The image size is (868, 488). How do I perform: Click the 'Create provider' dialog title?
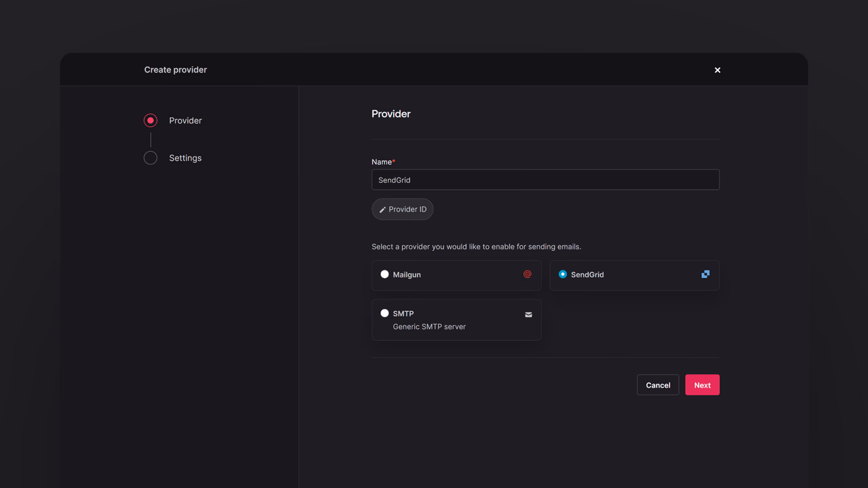tap(176, 70)
